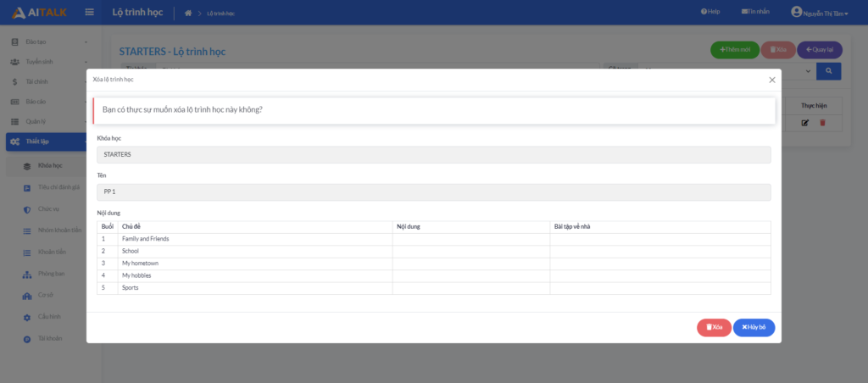Click the blue search magnifier button
The width and height of the screenshot is (868, 383).
tap(828, 71)
